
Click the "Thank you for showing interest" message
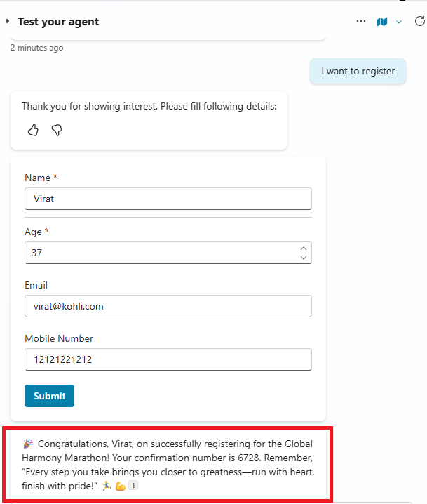point(149,107)
